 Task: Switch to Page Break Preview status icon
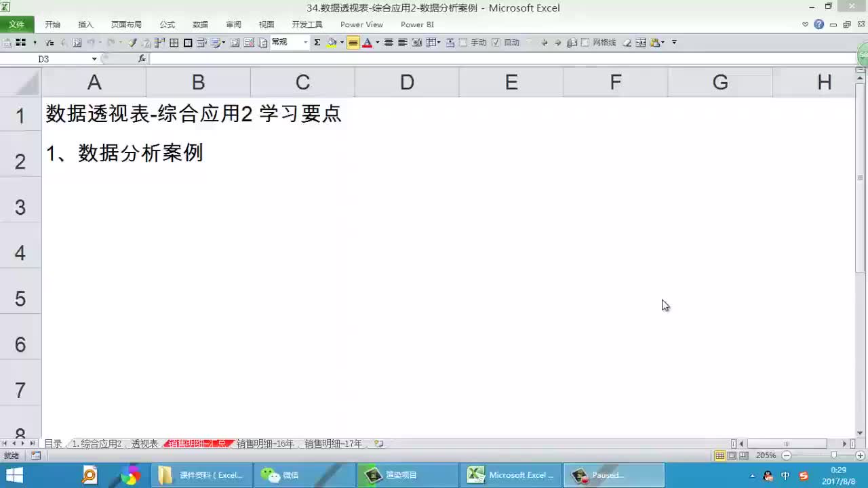pos(744,455)
